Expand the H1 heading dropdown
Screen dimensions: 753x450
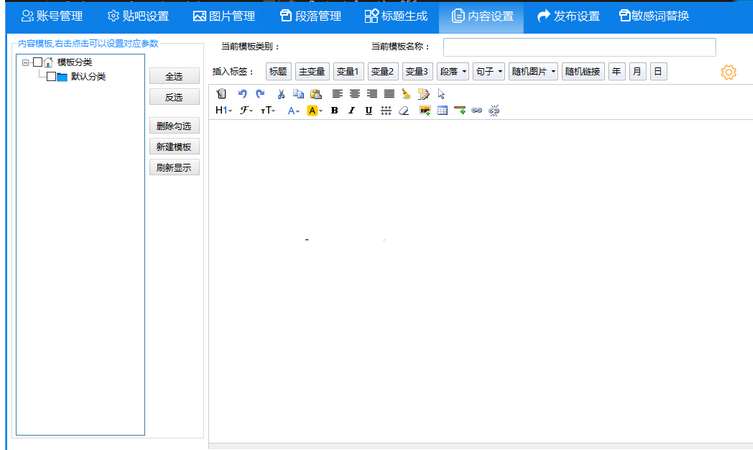pos(223,110)
